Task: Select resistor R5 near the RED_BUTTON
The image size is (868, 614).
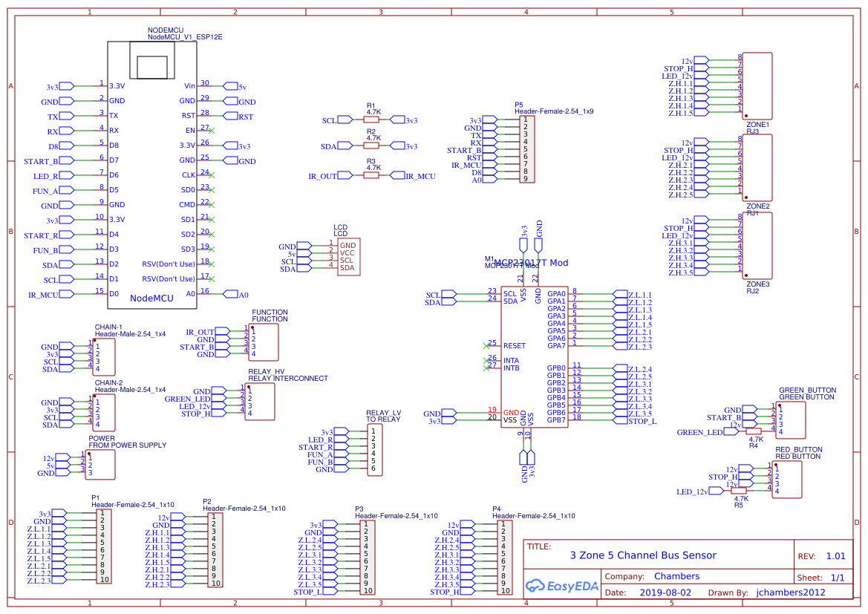Action: (x=739, y=491)
